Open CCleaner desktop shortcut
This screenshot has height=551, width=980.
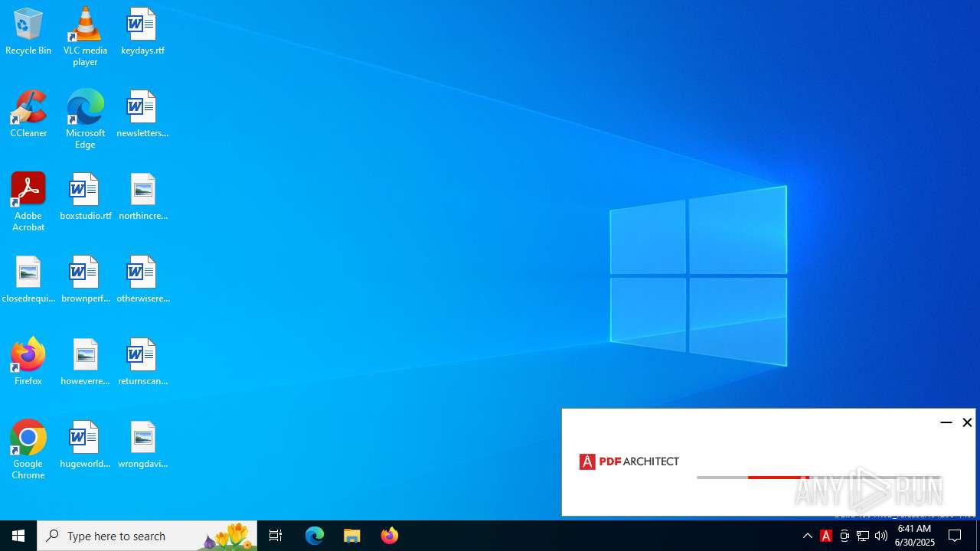(28, 115)
